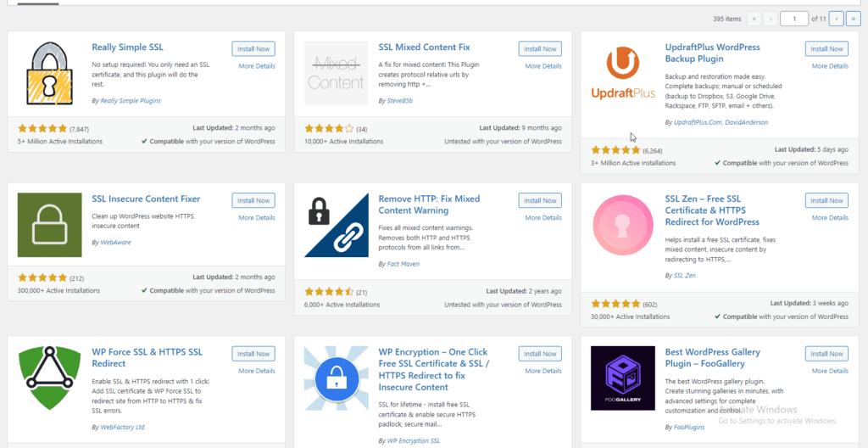Visit author Really Simple Plugins
The height and width of the screenshot is (448, 868).
(131, 101)
